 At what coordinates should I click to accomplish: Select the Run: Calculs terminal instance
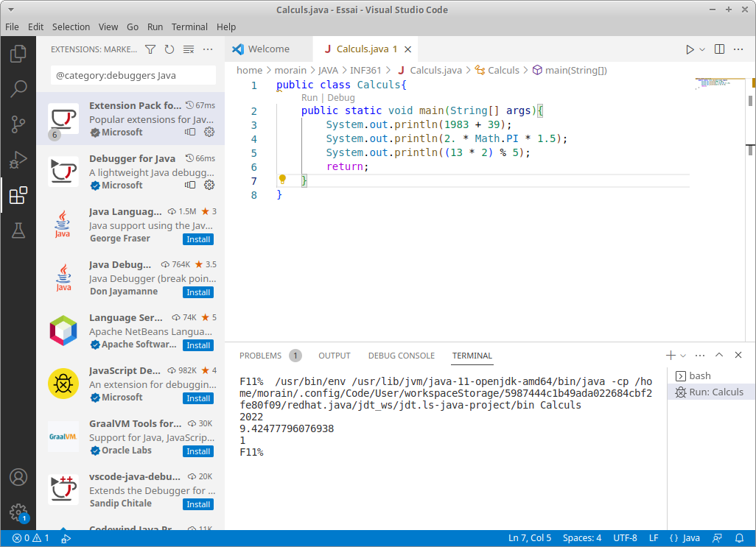pos(712,392)
